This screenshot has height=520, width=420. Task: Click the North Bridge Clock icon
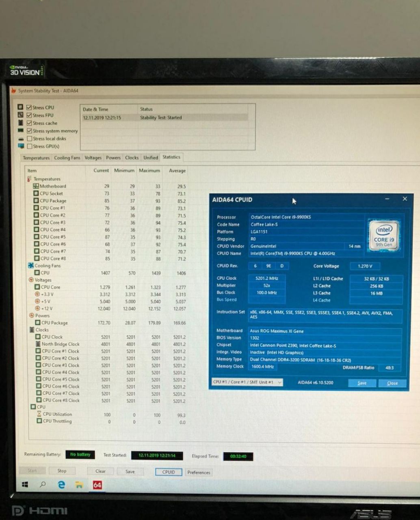click(38, 344)
